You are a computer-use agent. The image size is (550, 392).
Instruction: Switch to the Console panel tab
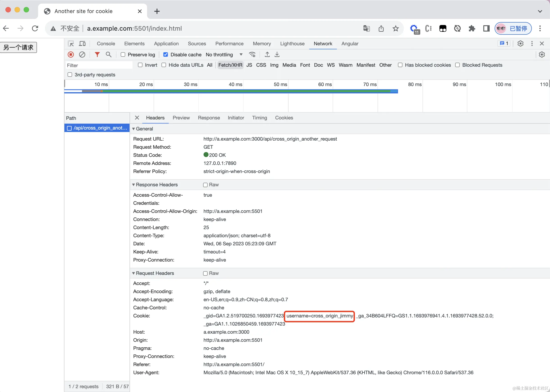tap(106, 44)
